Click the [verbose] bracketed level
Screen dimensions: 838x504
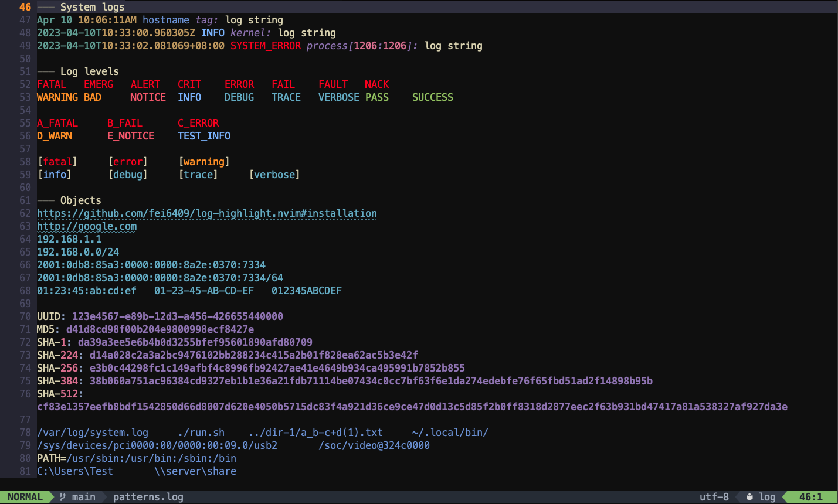click(x=274, y=175)
